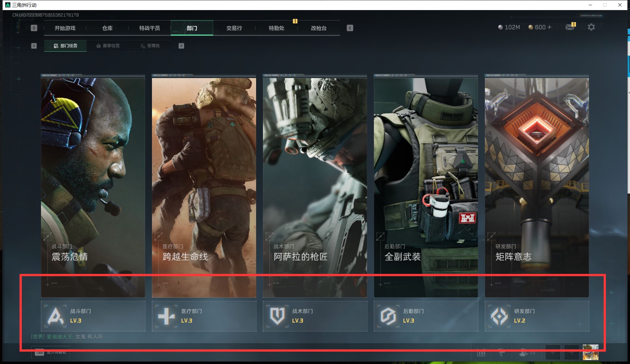Screen dimensions: 630x364
Task: Switch to the 仓库 tab
Action: (x=107, y=28)
